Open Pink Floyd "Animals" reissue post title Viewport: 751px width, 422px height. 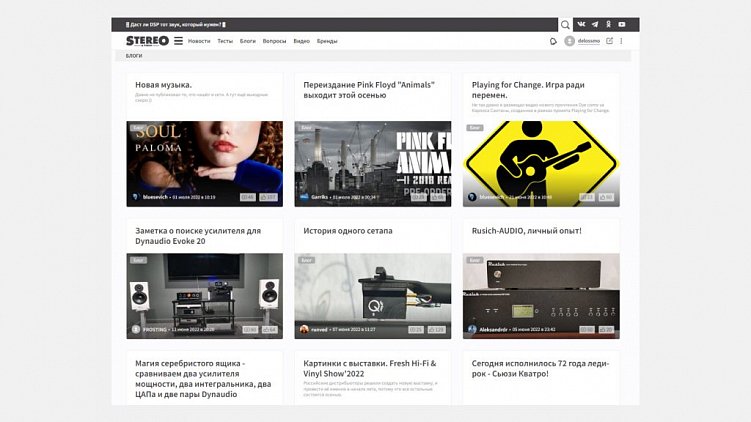pos(369,90)
